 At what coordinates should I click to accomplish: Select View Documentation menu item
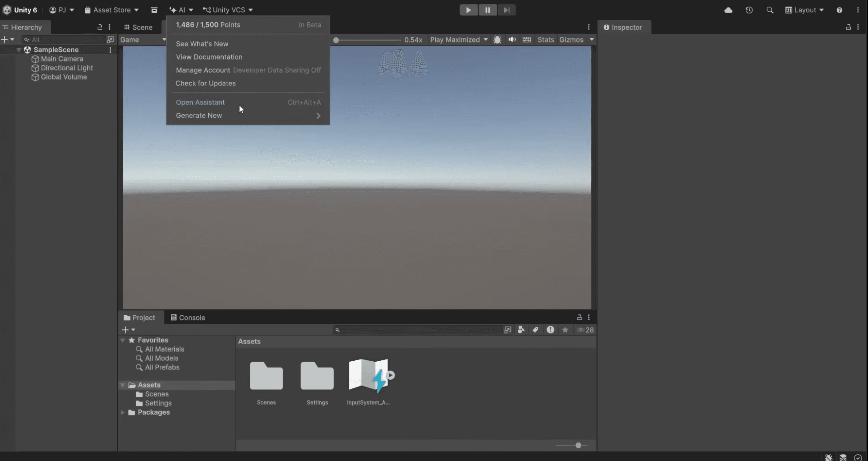248,57
